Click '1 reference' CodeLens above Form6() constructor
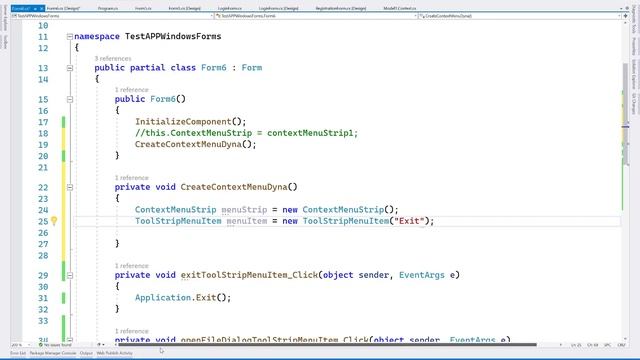The image size is (640, 360). tap(131, 90)
